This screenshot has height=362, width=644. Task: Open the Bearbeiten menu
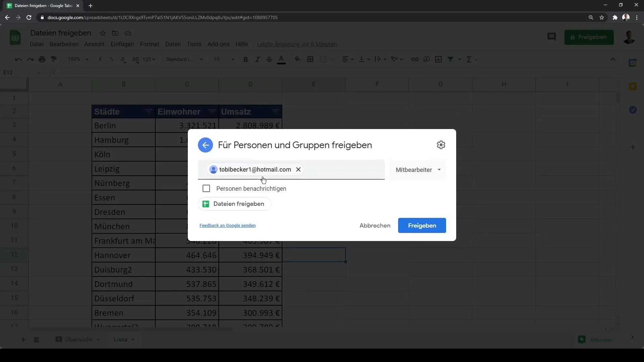(64, 44)
